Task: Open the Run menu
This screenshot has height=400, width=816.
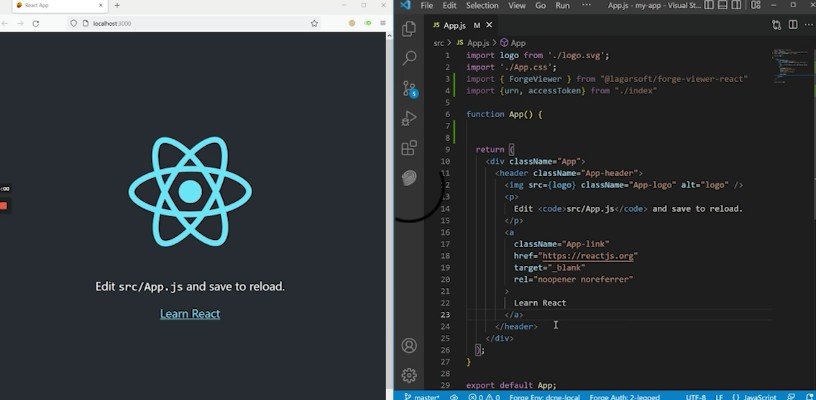Action: 562,5
